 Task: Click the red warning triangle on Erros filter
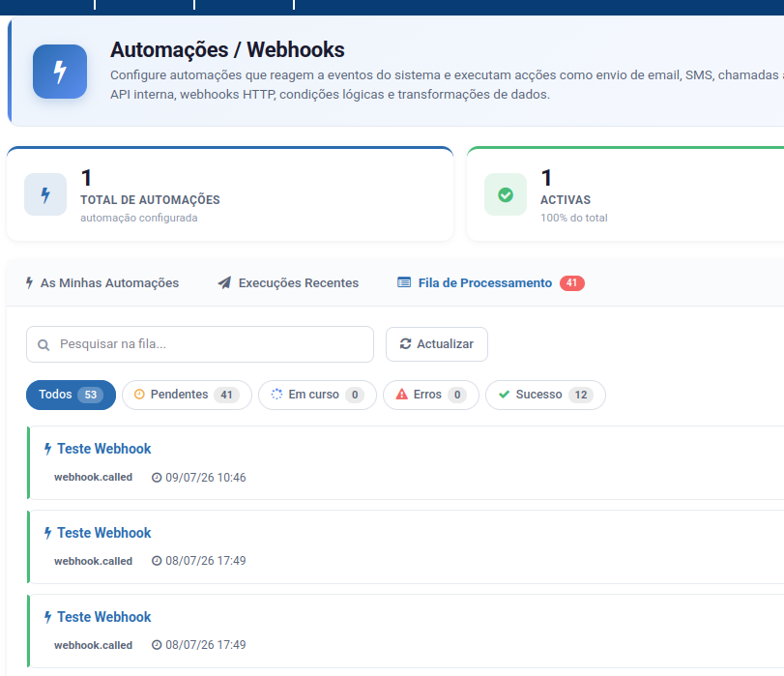(x=401, y=395)
